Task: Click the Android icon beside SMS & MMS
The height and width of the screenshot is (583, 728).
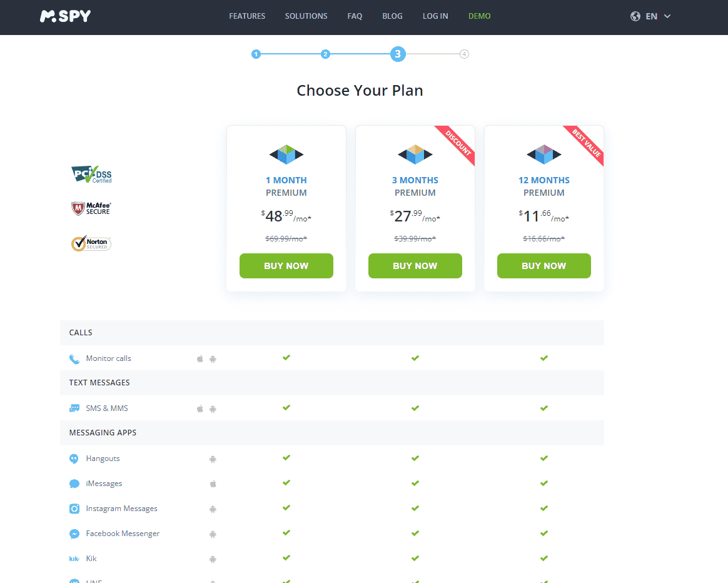Action: [213, 409]
